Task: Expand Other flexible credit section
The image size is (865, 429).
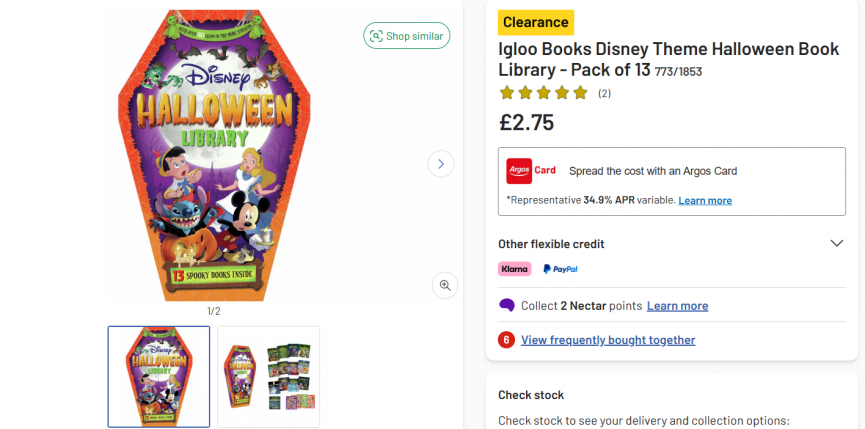Action: 837,243
